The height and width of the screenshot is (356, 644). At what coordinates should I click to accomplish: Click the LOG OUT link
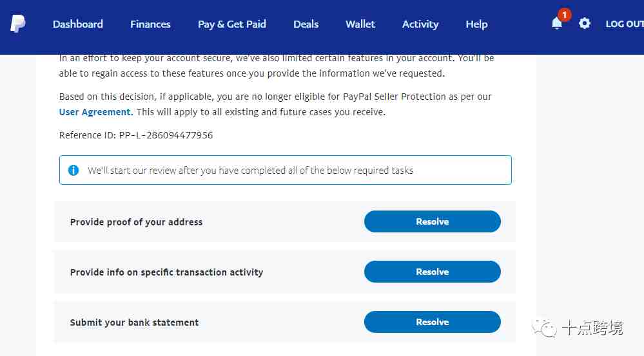click(x=625, y=24)
